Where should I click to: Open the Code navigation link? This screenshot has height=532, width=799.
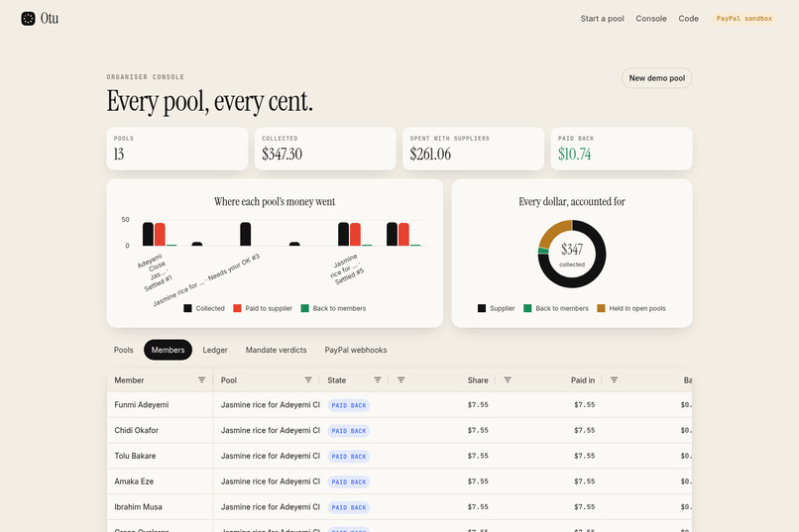(688, 18)
